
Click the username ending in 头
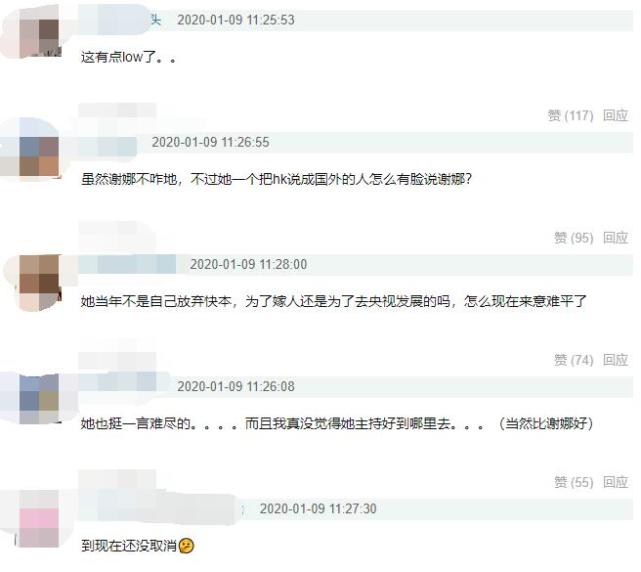click(x=119, y=19)
